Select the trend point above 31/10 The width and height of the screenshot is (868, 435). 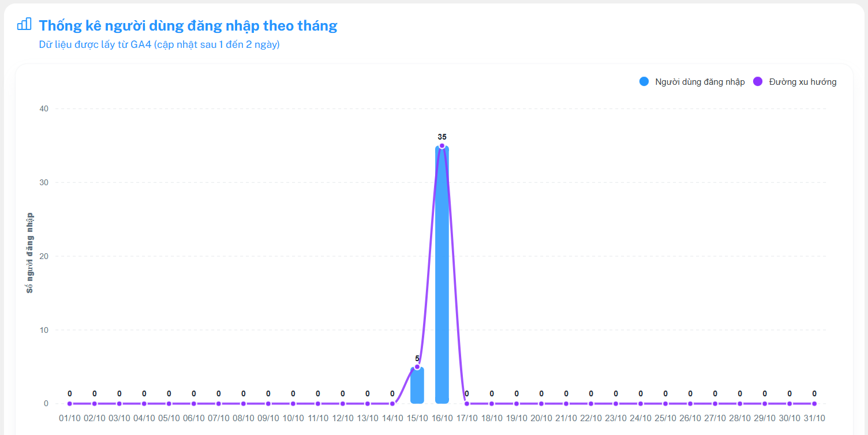[x=814, y=404]
